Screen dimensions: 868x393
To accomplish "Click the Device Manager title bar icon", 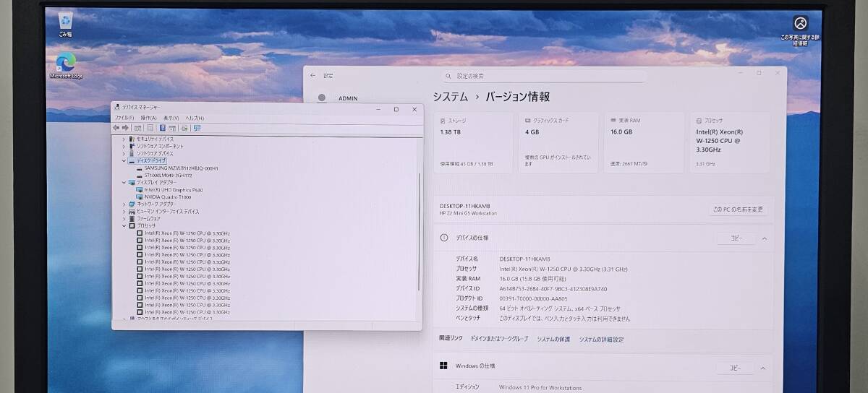I will (x=117, y=107).
